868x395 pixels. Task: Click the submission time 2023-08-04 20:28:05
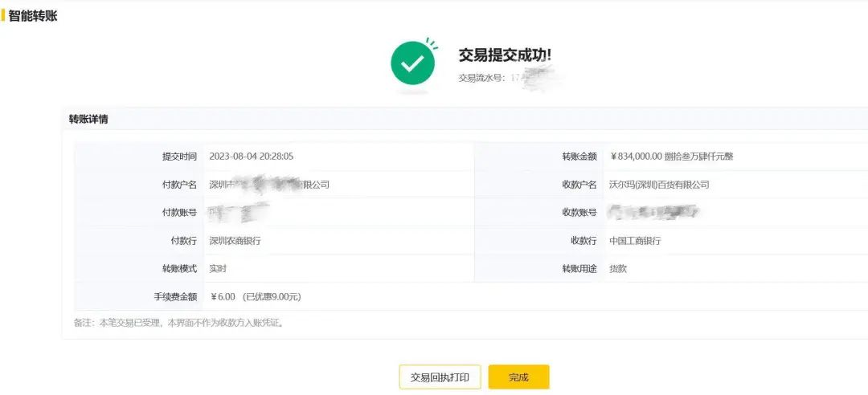tap(251, 157)
